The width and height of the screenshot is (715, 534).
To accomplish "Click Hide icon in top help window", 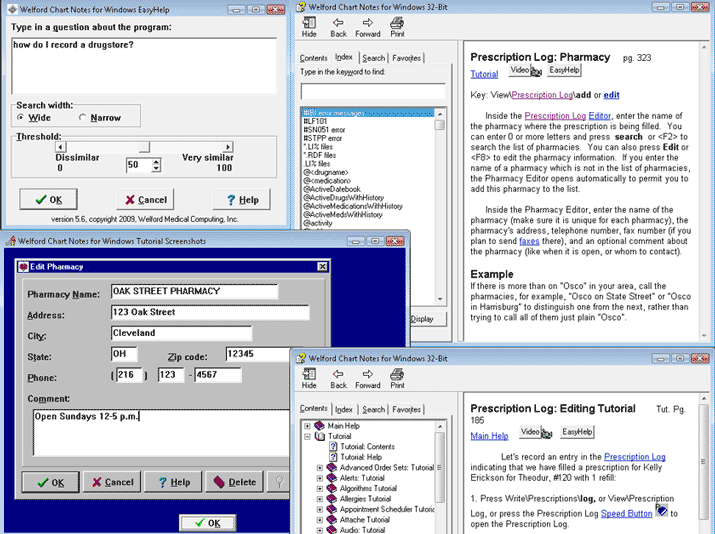I will (309, 22).
